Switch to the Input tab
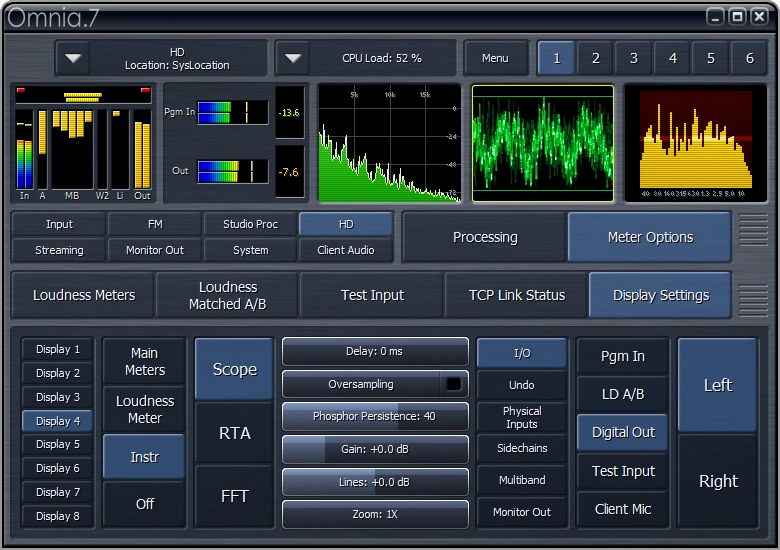Viewport: 780px width, 550px height. coord(59,224)
